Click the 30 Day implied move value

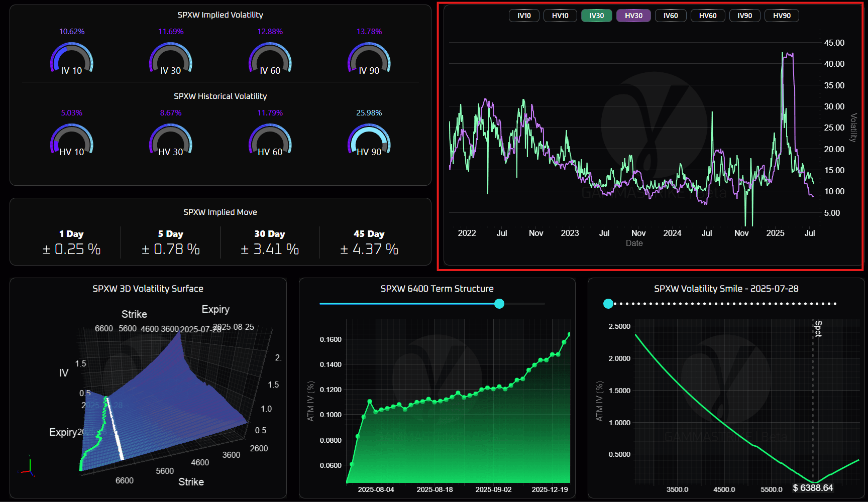[x=270, y=249]
